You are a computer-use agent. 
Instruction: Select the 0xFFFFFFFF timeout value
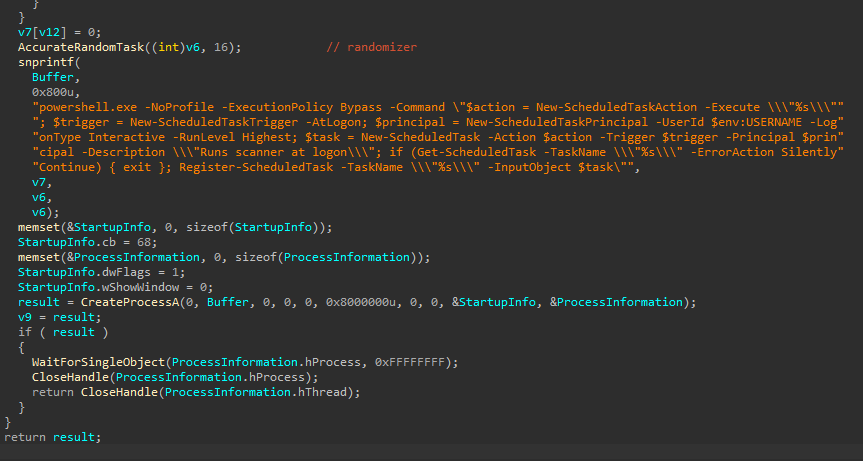click(x=410, y=363)
